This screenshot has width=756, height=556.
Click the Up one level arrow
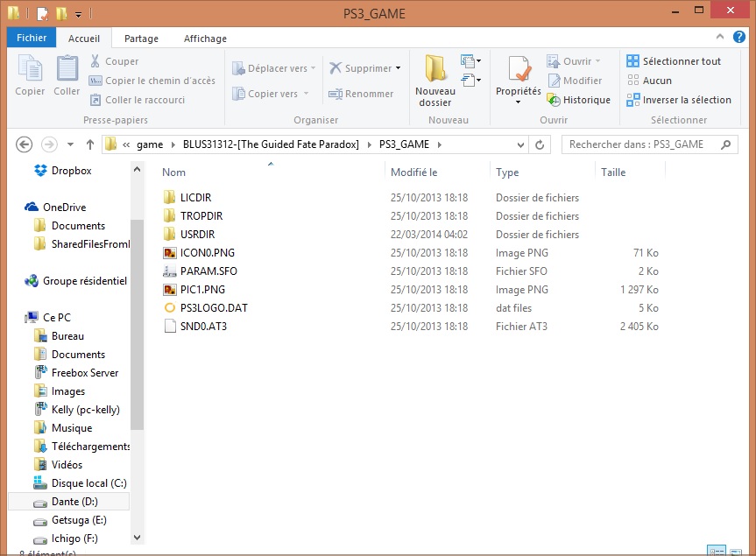[89, 144]
